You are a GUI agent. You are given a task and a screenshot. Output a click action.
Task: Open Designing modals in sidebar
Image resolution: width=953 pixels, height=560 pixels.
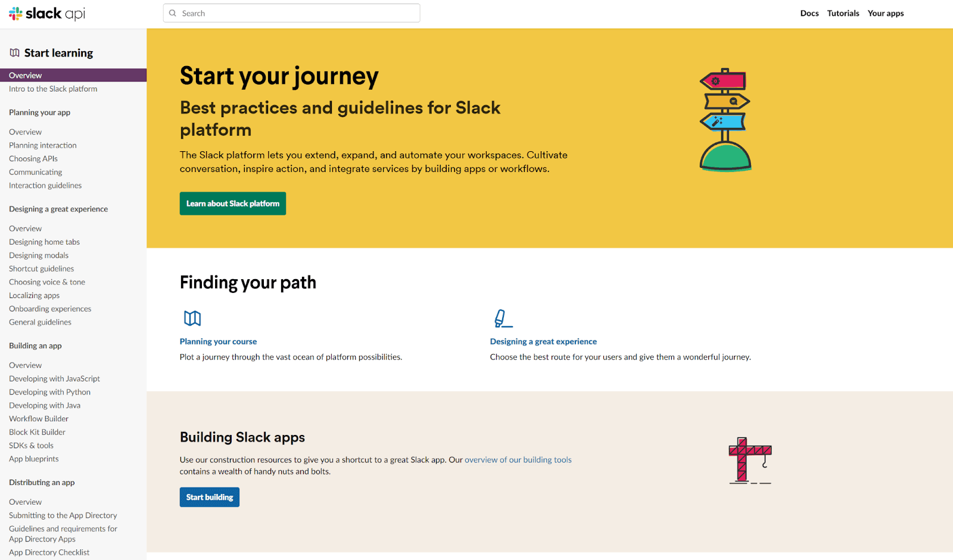(39, 256)
